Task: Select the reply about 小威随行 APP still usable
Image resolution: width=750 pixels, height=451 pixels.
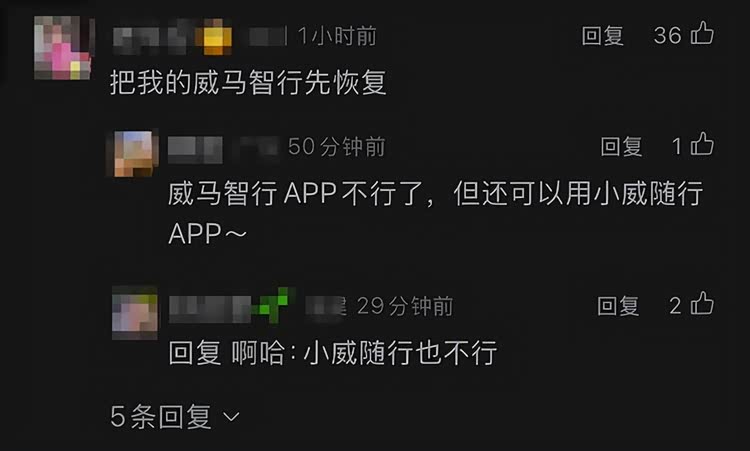Action: click(435, 213)
